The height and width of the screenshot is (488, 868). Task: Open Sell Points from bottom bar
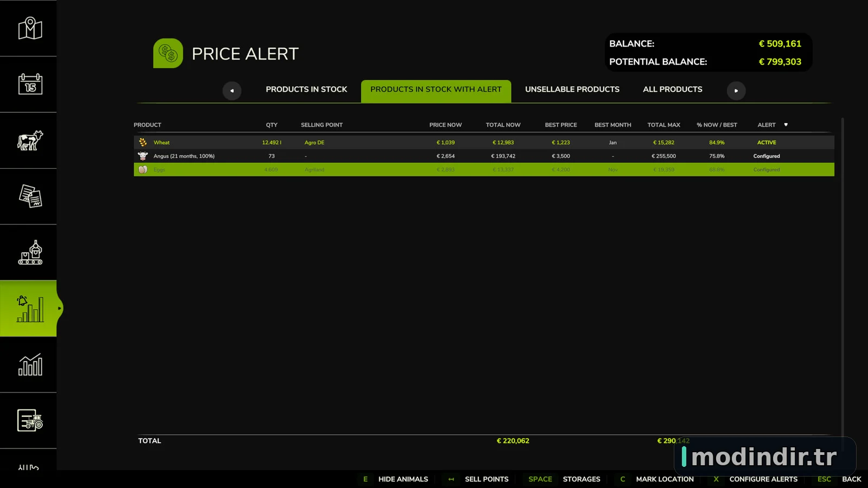pos(487,479)
